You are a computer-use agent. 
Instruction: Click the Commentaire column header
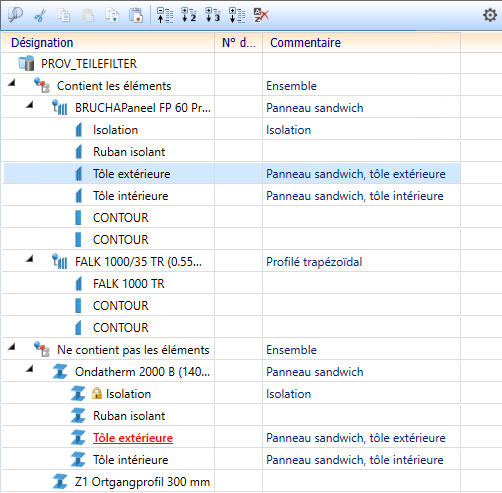pos(361,43)
